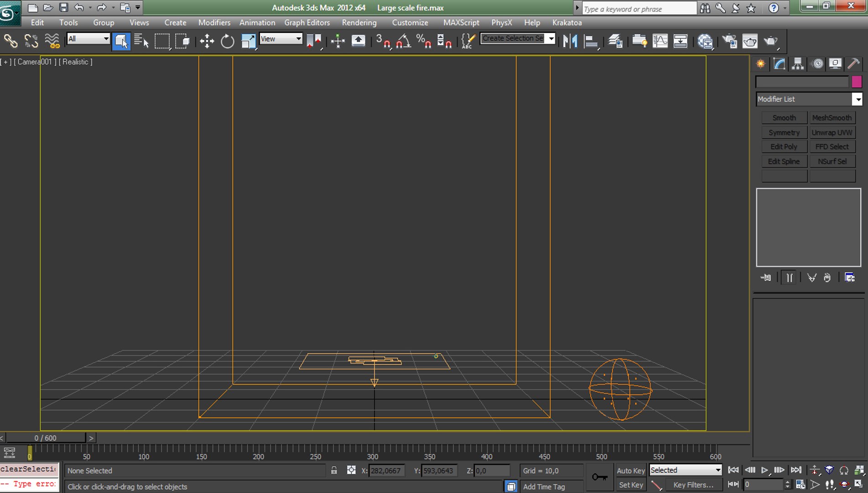Click the Mirror tool icon

click(570, 41)
